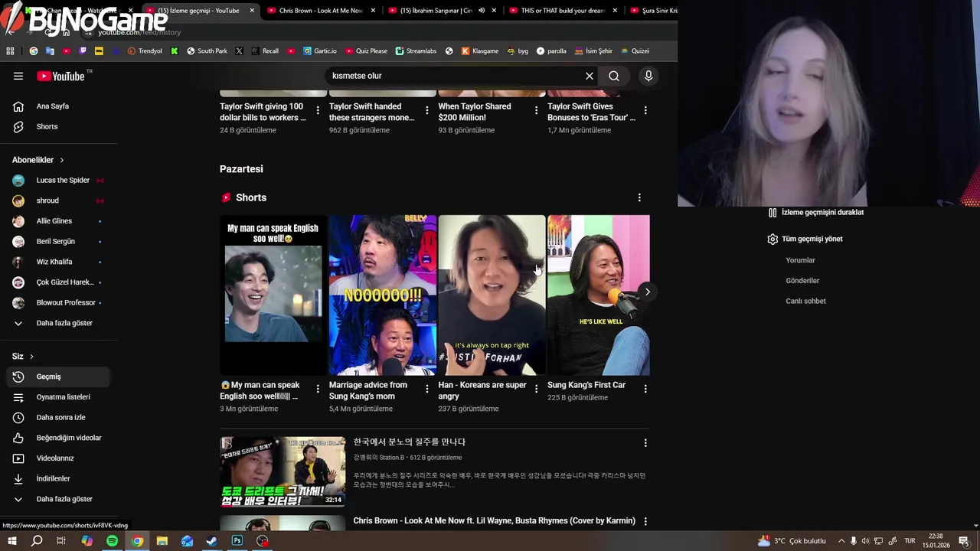Open the Korean Station.B video thumbnail 32:14
Image resolution: width=980 pixels, height=551 pixels.
point(283,471)
